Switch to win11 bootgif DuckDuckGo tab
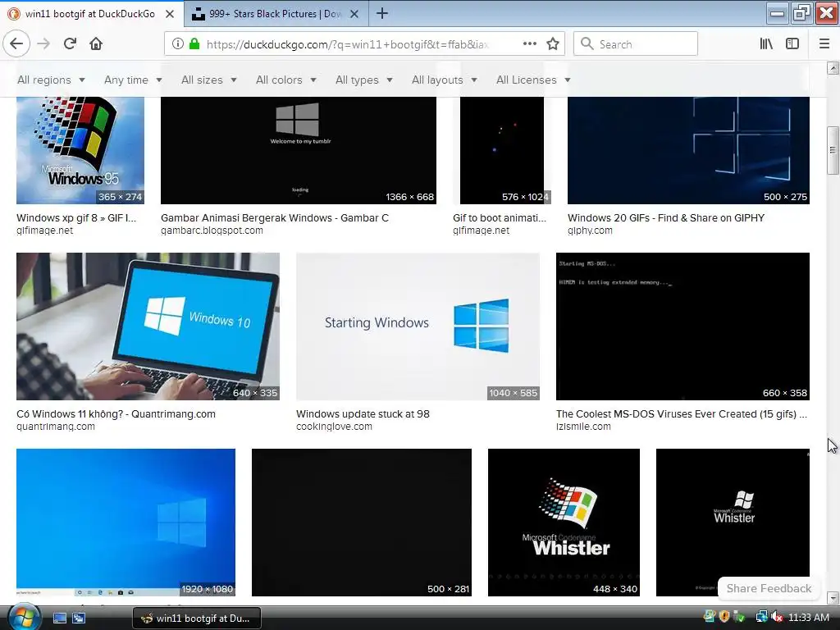The image size is (840, 630). [x=92, y=14]
